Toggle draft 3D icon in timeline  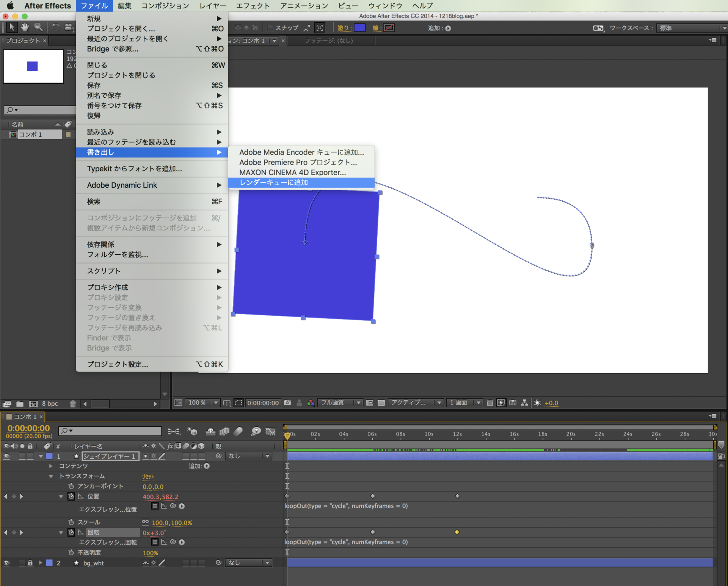tap(192, 431)
